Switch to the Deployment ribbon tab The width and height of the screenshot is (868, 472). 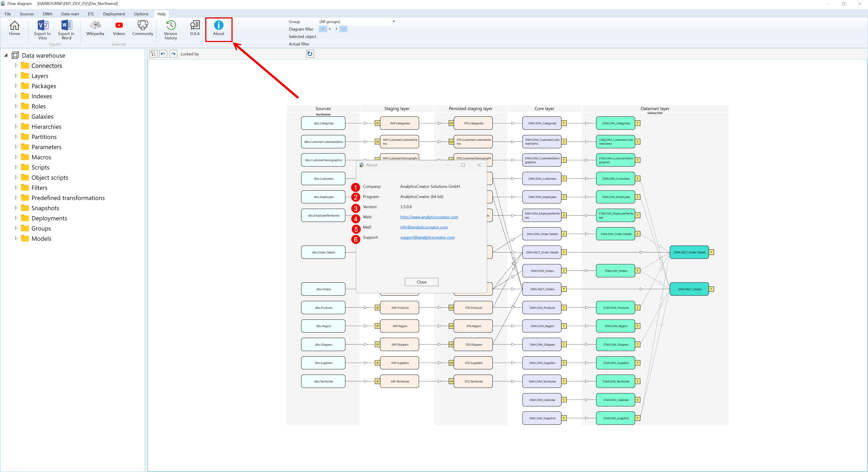(114, 14)
